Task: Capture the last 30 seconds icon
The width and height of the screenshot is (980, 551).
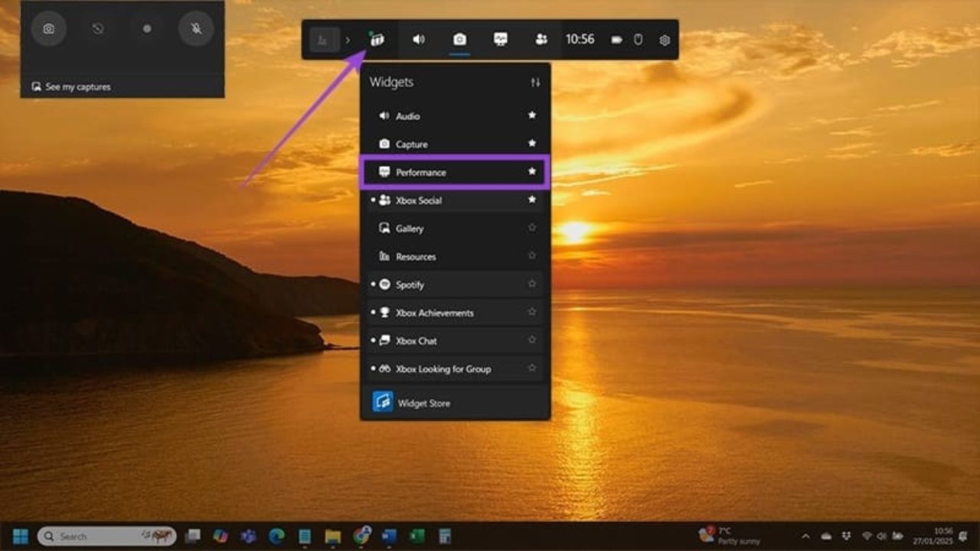Action: tap(97, 30)
